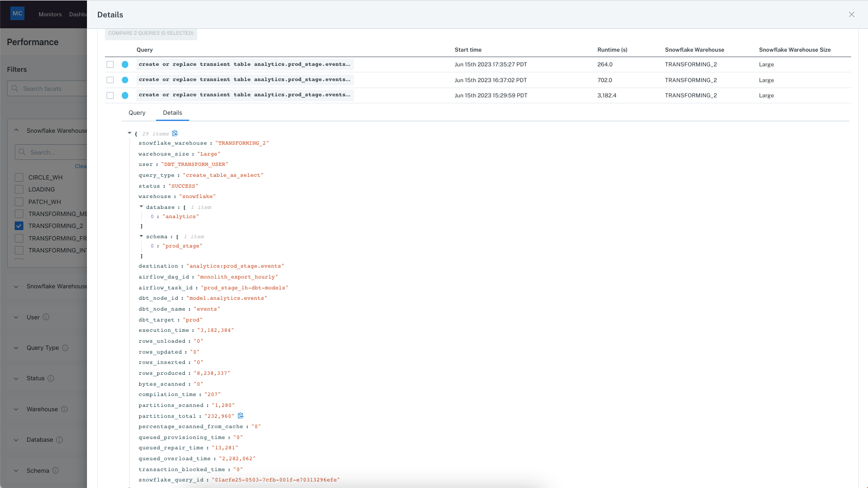Switch to the Query tab
The height and width of the screenshot is (488, 868).
coord(137,113)
